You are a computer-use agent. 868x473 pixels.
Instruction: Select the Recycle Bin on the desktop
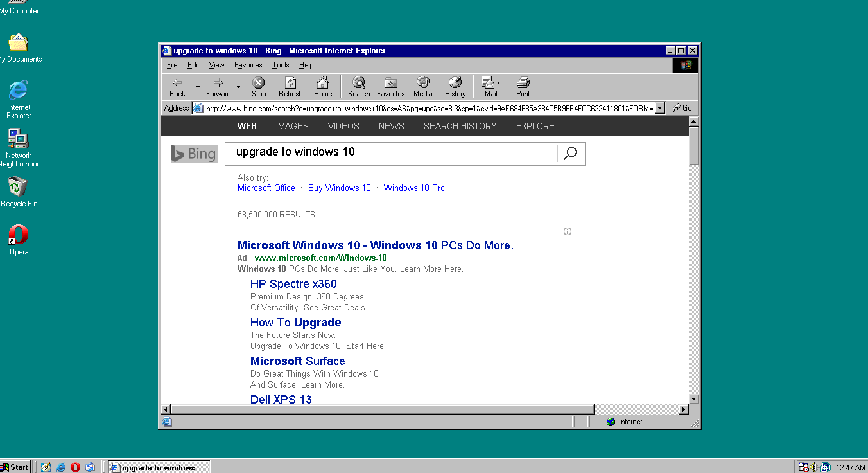tap(18, 192)
